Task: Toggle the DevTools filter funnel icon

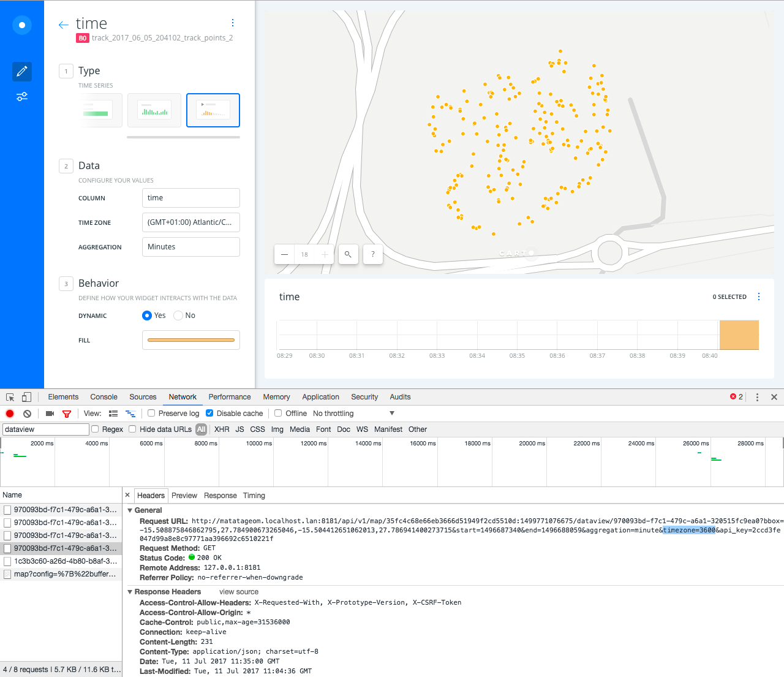Action: [67, 414]
